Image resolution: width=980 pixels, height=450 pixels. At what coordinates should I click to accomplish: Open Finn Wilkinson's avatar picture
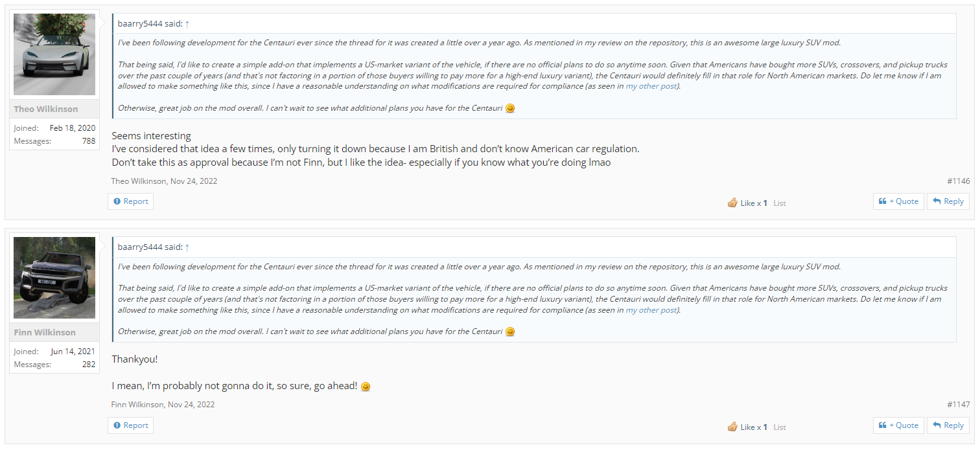tap(54, 278)
